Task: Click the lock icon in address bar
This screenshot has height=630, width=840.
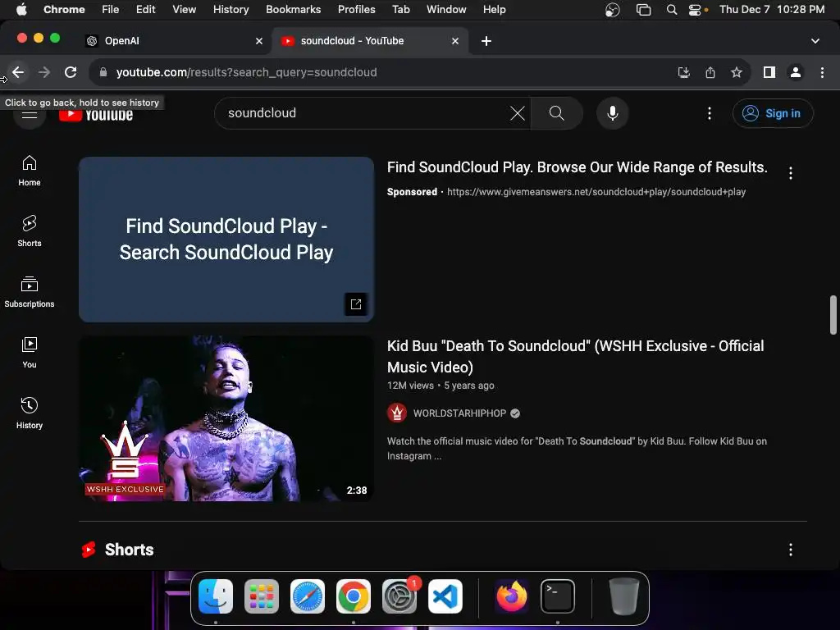Action: [x=103, y=72]
